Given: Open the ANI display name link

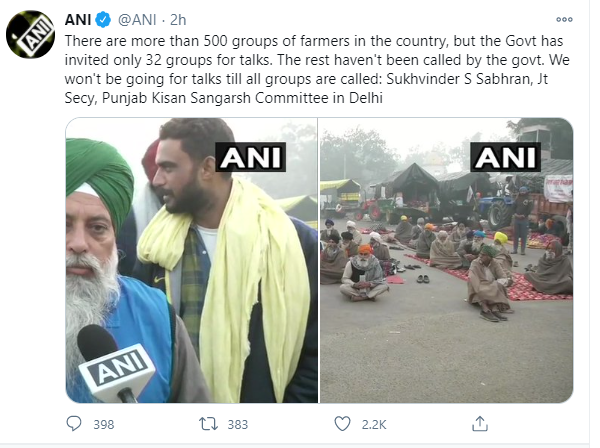Looking at the screenshot, I should (x=79, y=20).
